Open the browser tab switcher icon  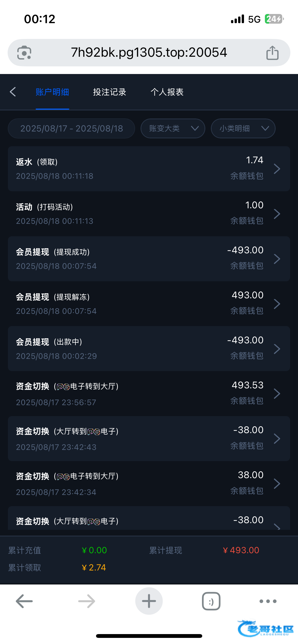pos(211,601)
